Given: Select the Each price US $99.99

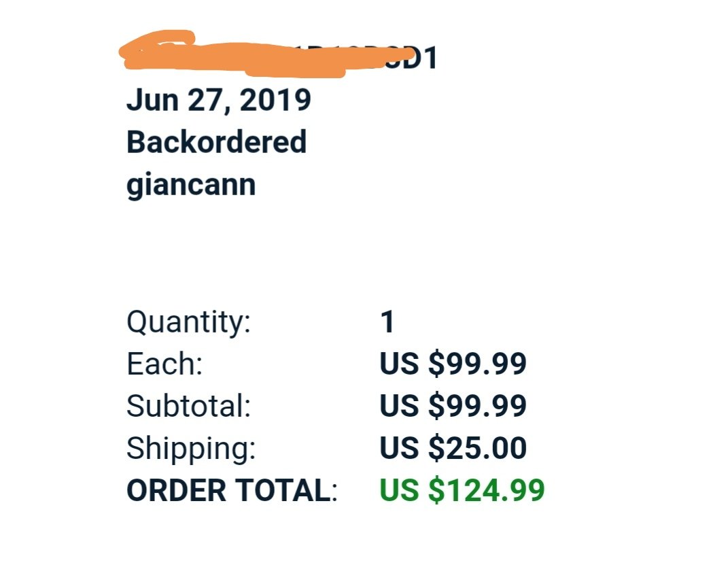Looking at the screenshot, I should [453, 364].
